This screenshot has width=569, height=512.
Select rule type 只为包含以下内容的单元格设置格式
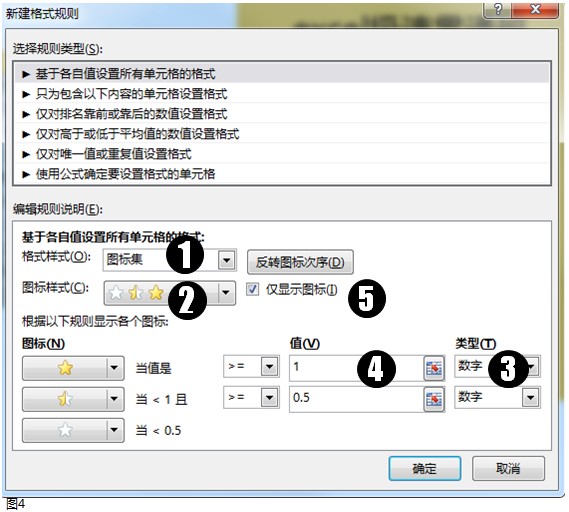(282, 94)
